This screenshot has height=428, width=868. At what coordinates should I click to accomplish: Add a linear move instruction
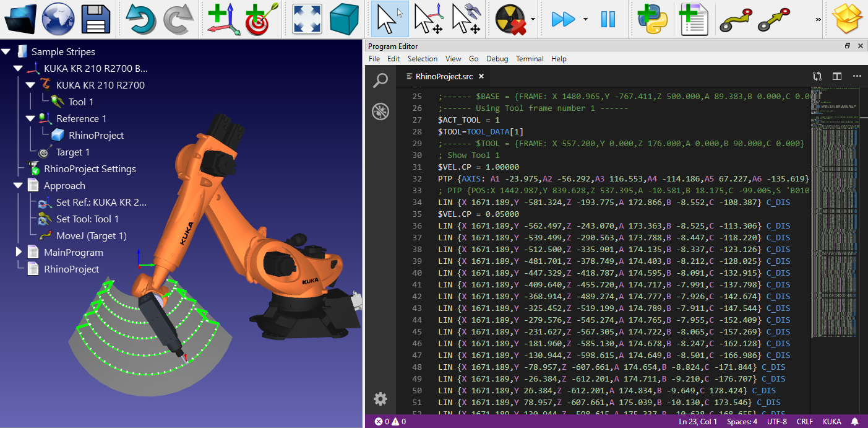(x=774, y=19)
